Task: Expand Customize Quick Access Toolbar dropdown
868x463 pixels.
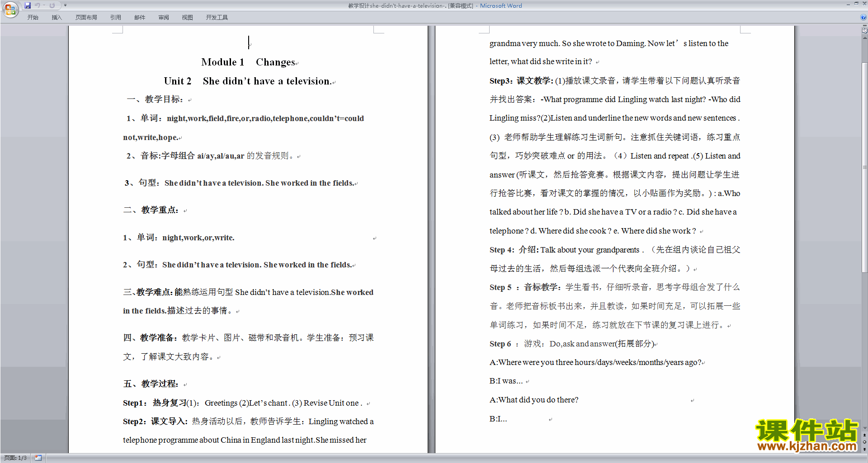Action: pos(65,5)
